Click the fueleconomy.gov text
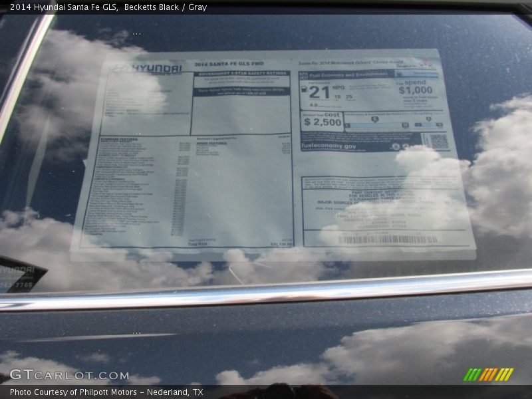The image size is (532, 399). click(329, 146)
